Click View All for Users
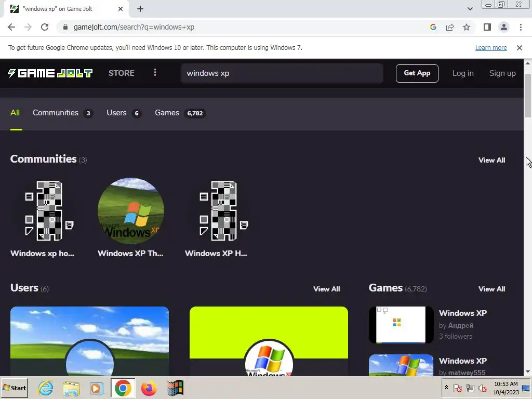Image resolution: width=532 pixels, height=399 pixels. coord(326,289)
